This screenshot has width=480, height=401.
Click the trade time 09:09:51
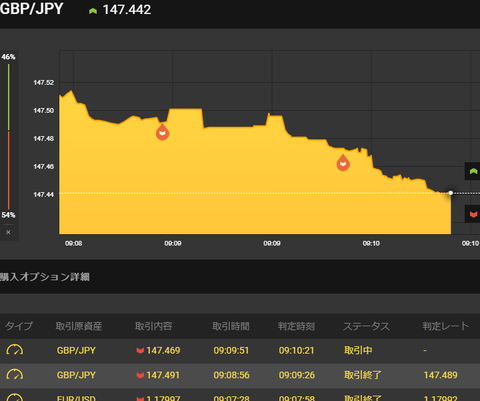coord(231,351)
